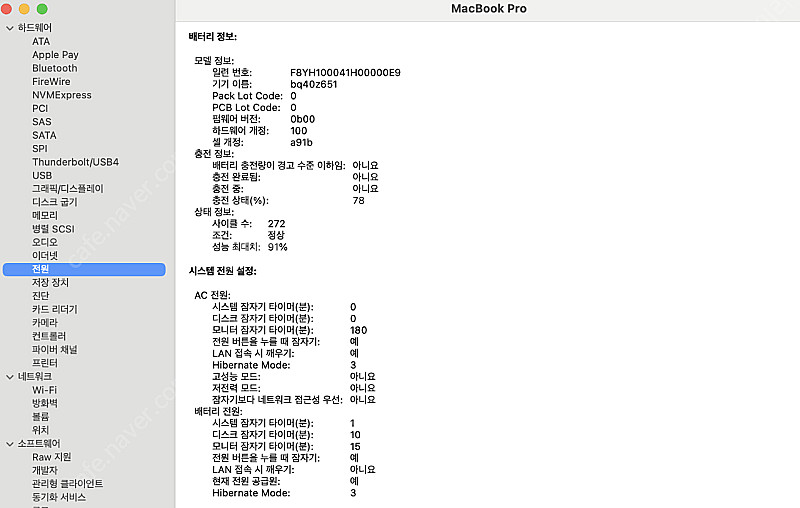Click the MacBook Pro window title

click(489, 9)
